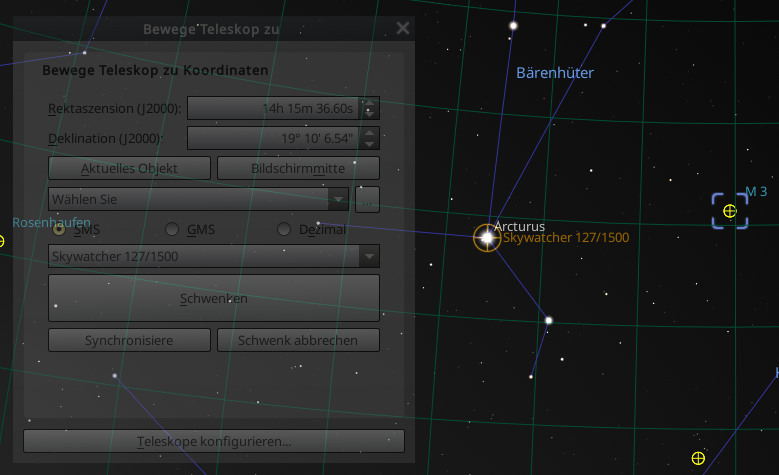The height and width of the screenshot is (475, 779).
Task: Close the Bewege Teleskop zu dialog
Action: [403, 28]
